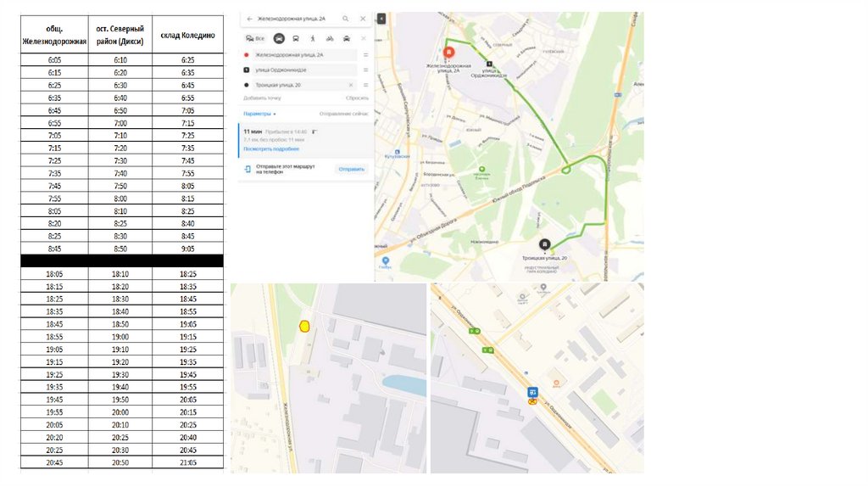868x487 pixels.
Task: Select the taxi route mode icon
Action: (347, 38)
